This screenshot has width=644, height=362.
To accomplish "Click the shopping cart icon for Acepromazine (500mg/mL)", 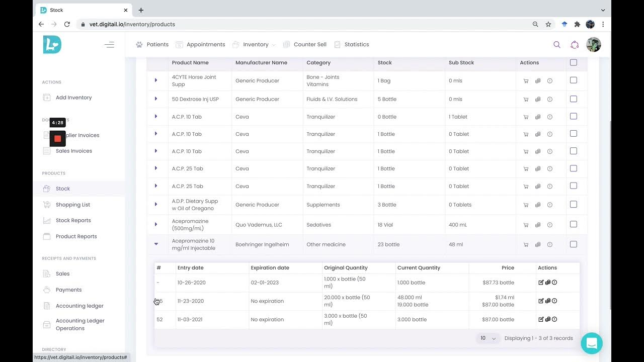I will click(x=526, y=225).
